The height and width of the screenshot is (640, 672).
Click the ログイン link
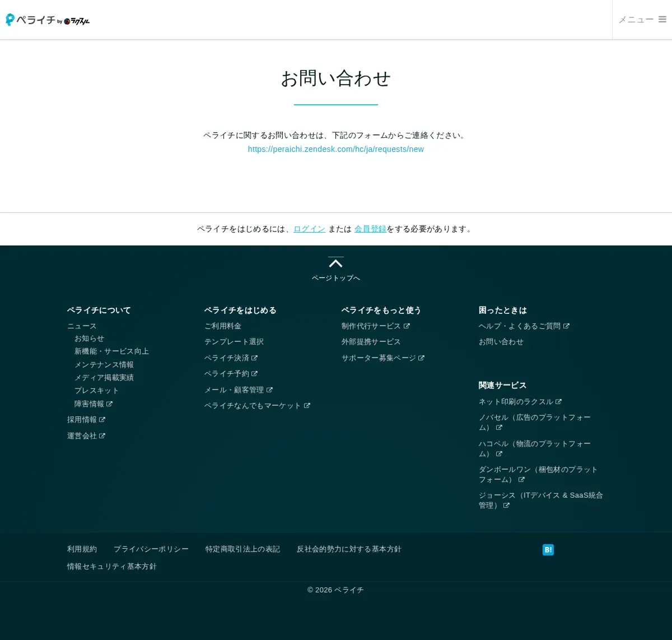coord(309,229)
